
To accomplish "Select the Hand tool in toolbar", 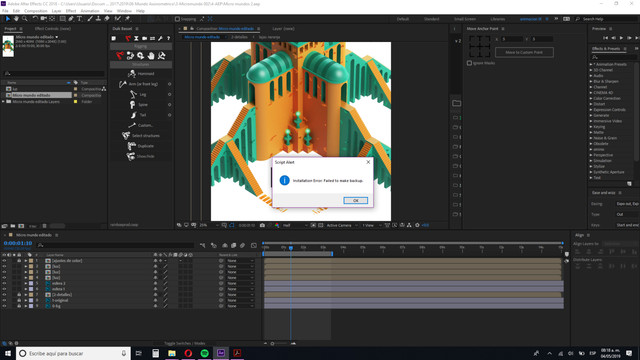I will coord(16,19).
